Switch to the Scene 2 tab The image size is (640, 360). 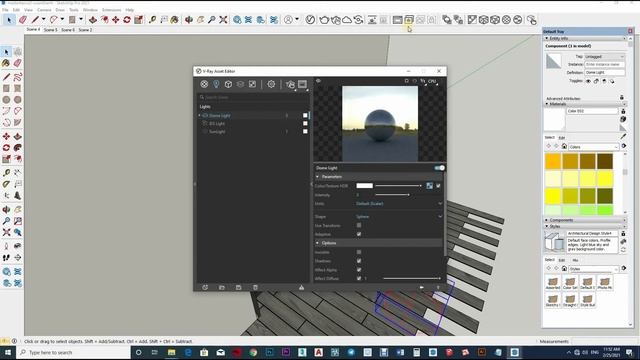pos(85,30)
